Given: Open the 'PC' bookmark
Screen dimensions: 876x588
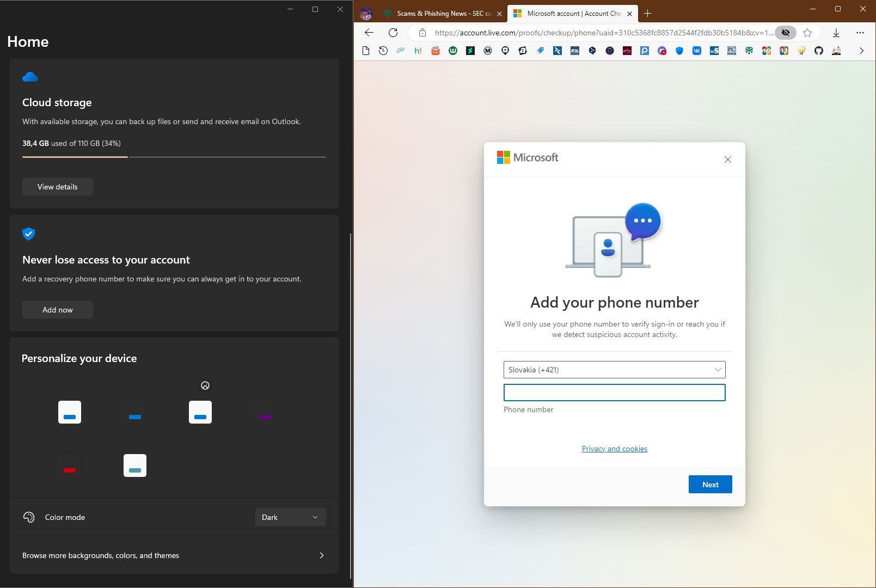Looking at the screenshot, I should (x=732, y=51).
